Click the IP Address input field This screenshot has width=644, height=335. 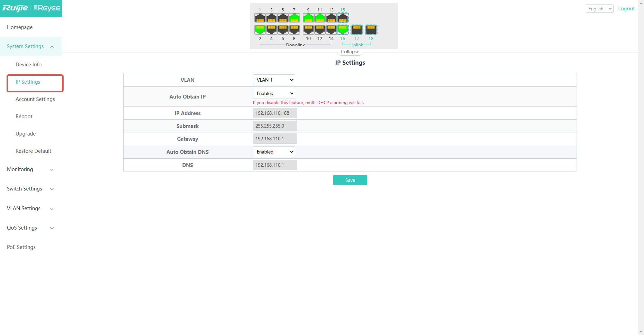pos(275,113)
